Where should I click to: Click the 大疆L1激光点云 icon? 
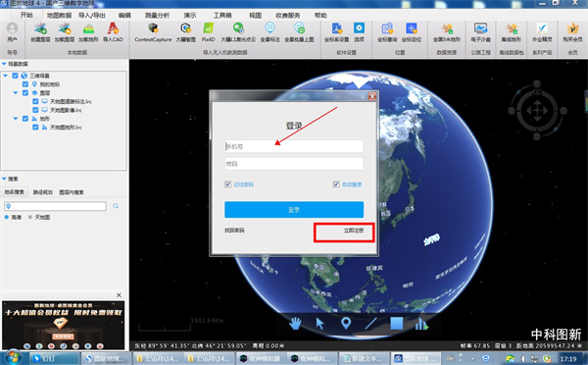(x=238, y=28)
